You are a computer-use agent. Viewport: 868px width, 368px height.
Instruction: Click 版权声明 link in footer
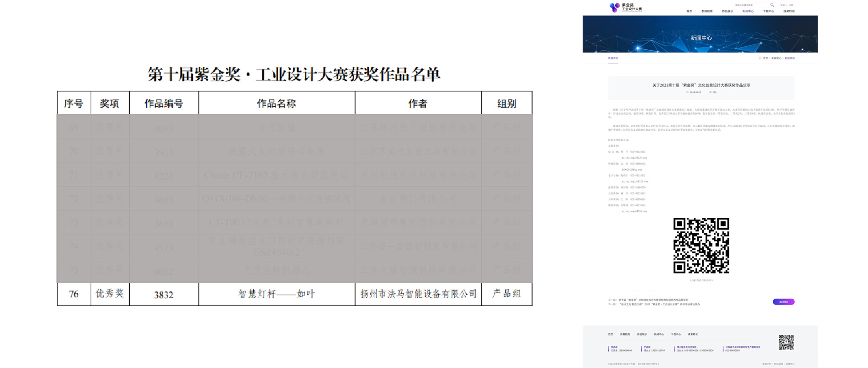(767, 364)
